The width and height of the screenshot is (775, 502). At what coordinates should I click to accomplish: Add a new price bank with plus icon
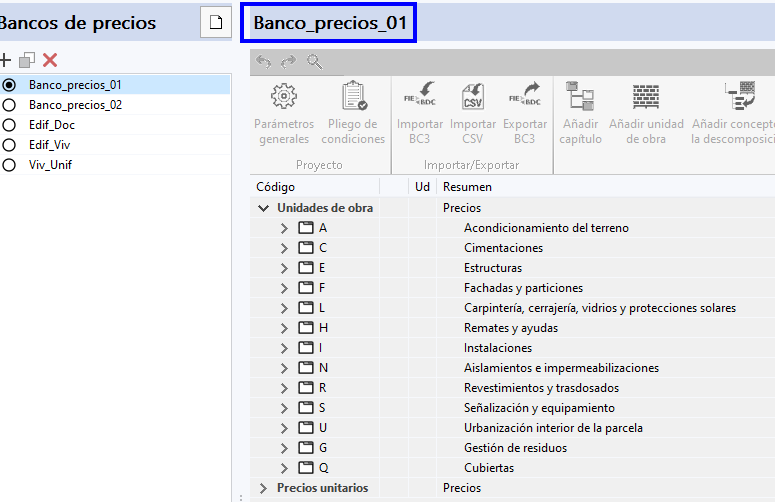tap(5, 60)
